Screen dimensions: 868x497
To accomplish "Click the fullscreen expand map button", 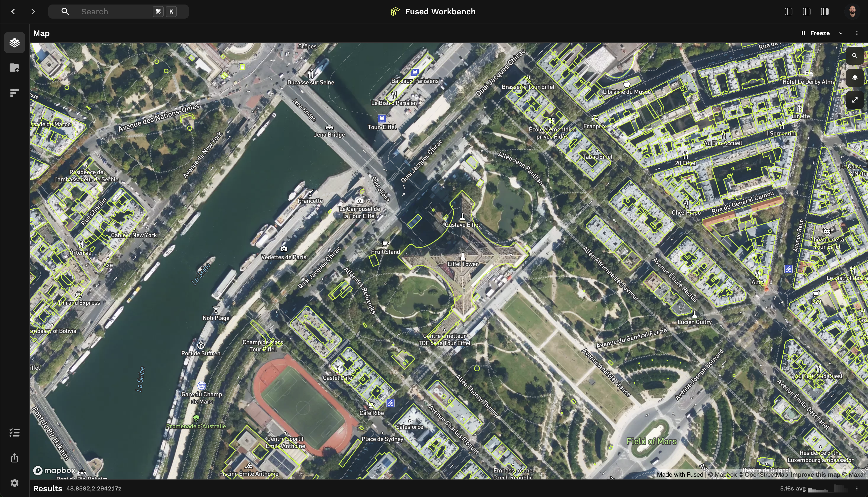I will click(x=855, y=100).
